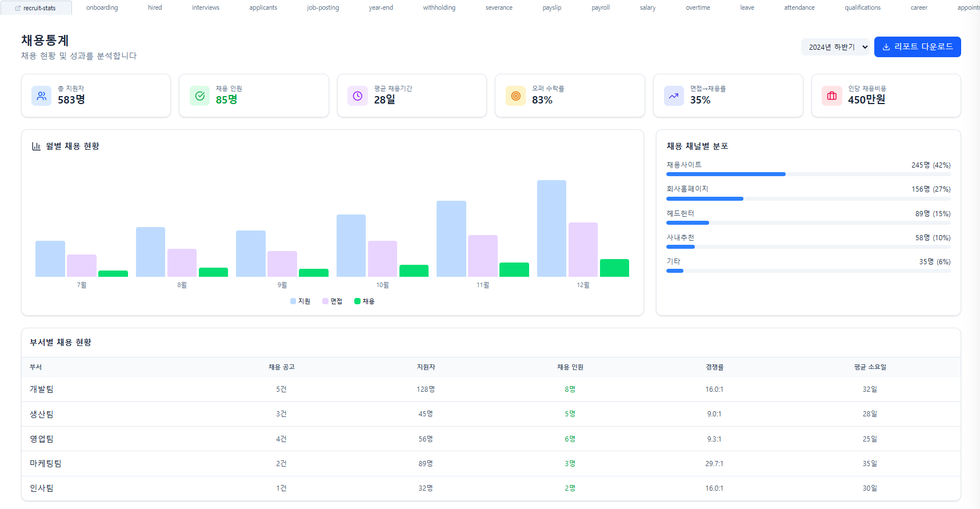Click the 12월 applicants bar in chart
This screenshot has width=980, height=509.
(x=551, y=229)
